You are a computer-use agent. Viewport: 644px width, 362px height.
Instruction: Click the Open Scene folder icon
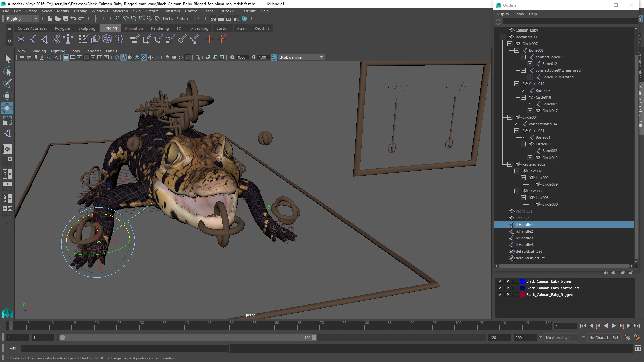(x=58, y=19)
